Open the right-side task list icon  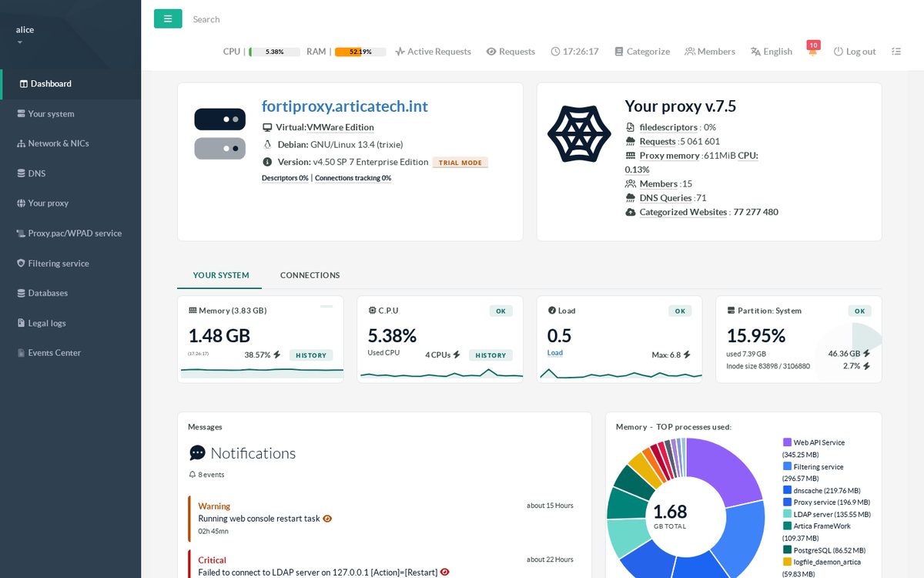896,52
